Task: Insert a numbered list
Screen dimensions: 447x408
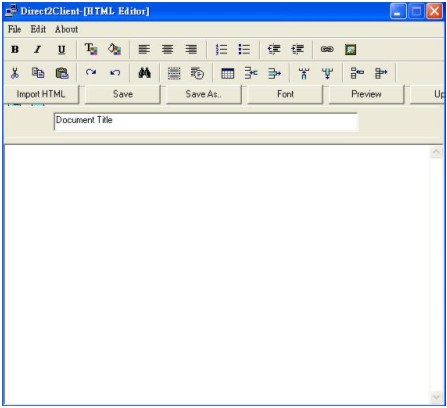Action: [x=221, y=50]
